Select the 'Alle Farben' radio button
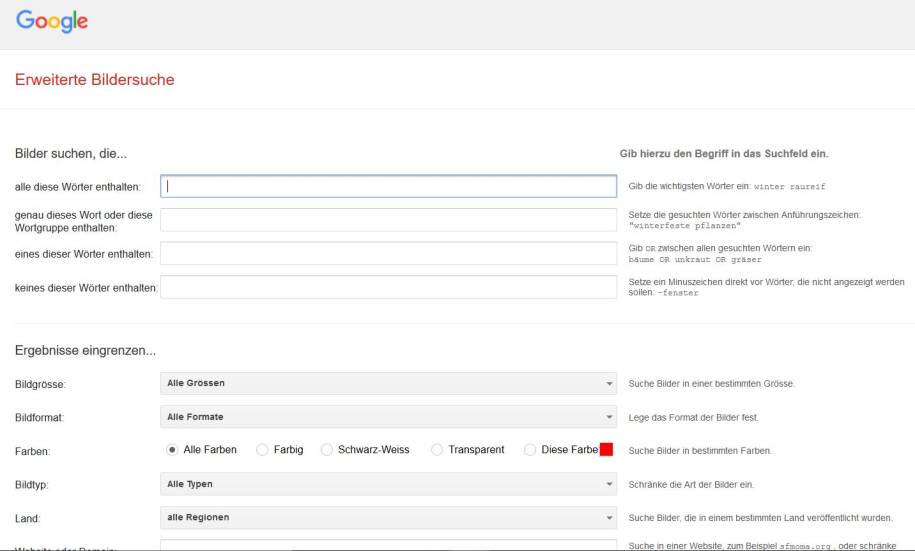This screenshot has width=915, height=551. coord(172,450)
